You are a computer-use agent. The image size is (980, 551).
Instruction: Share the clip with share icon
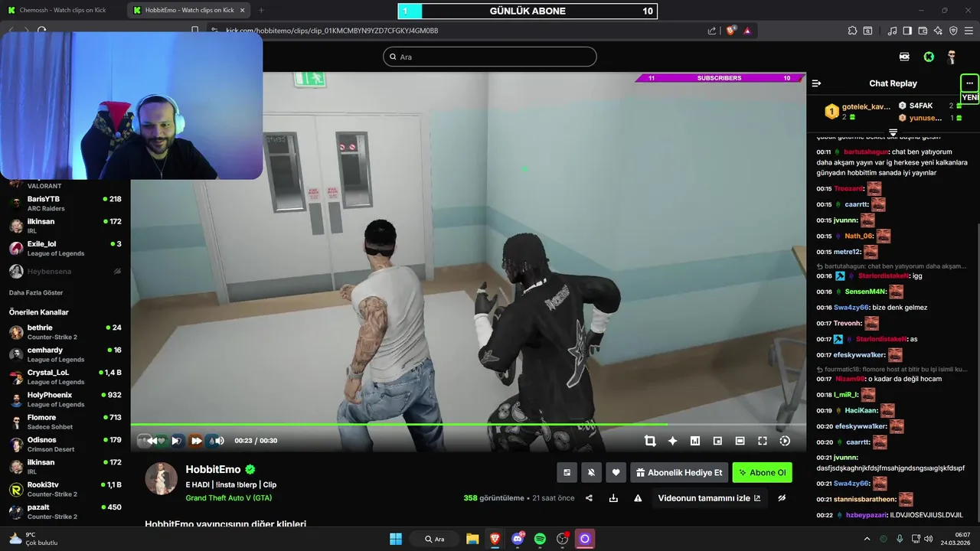(589, 498)
